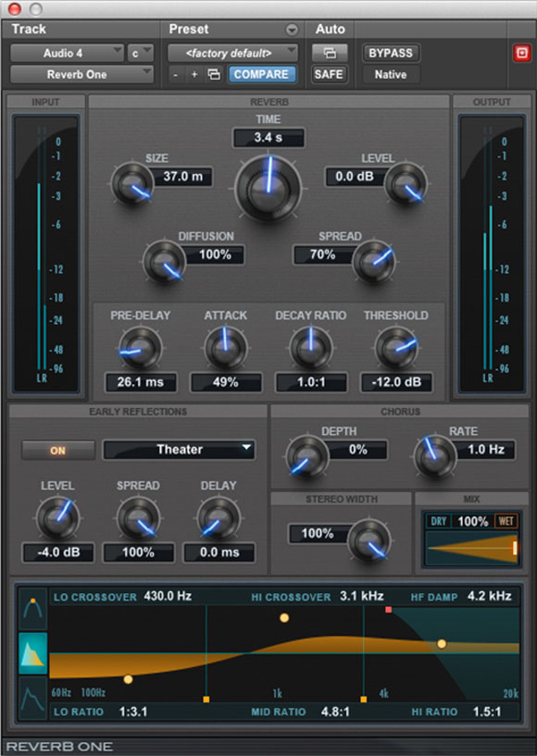Click the Pre-Delay knob
The width and height of the screenshot is (537, 756).
tap(141, 348)
